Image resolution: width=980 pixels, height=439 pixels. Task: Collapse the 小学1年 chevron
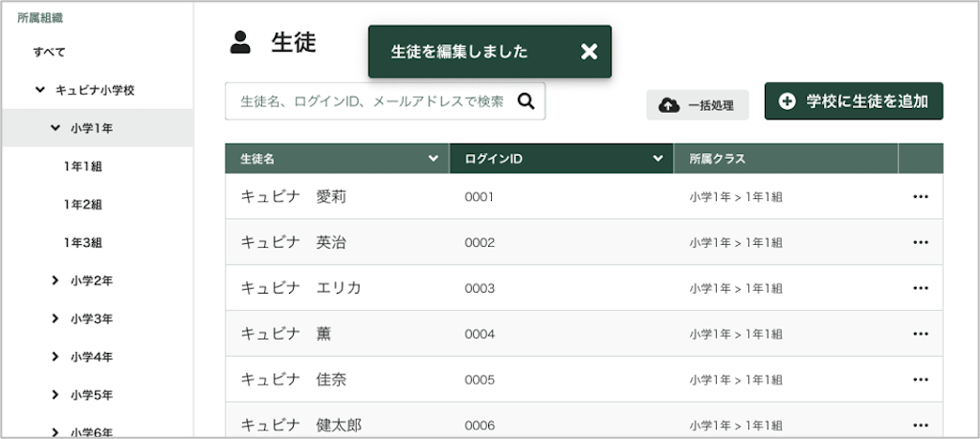55,128
